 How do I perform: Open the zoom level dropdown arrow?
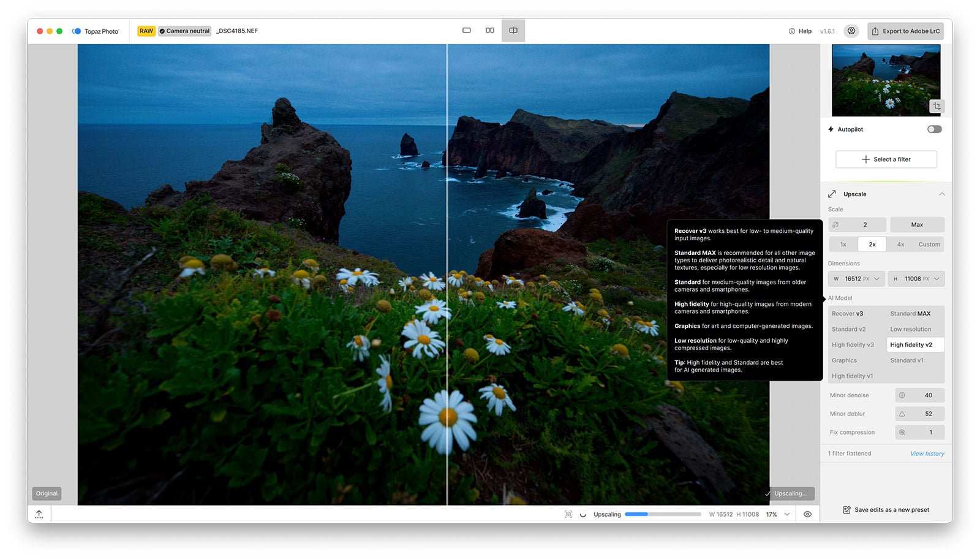[x=787, y=514]
